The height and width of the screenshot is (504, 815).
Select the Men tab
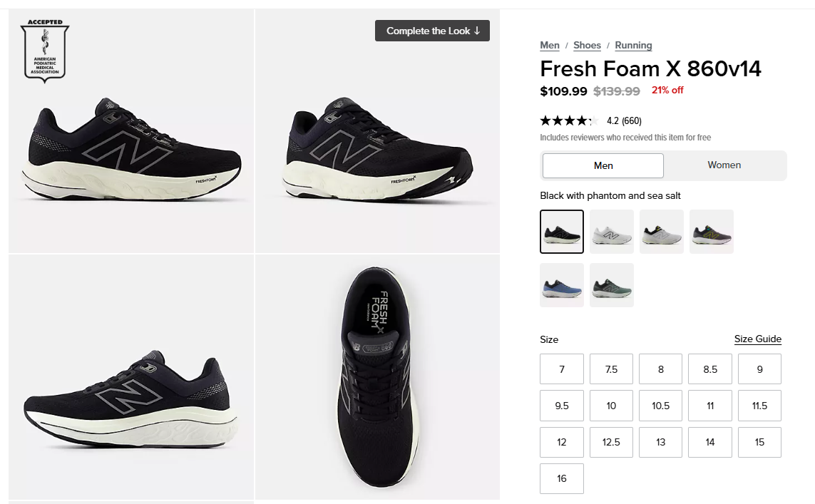pyautogui.click(x=603, y=165)
